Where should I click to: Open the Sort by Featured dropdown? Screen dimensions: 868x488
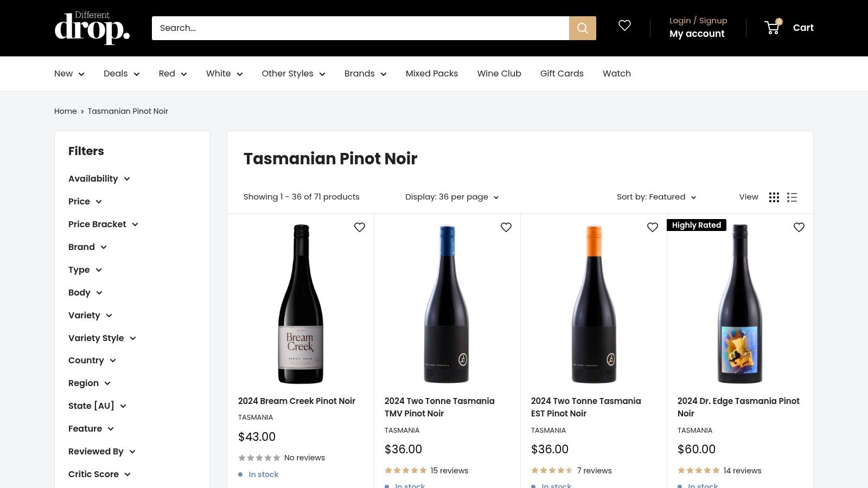coord(656,197)
